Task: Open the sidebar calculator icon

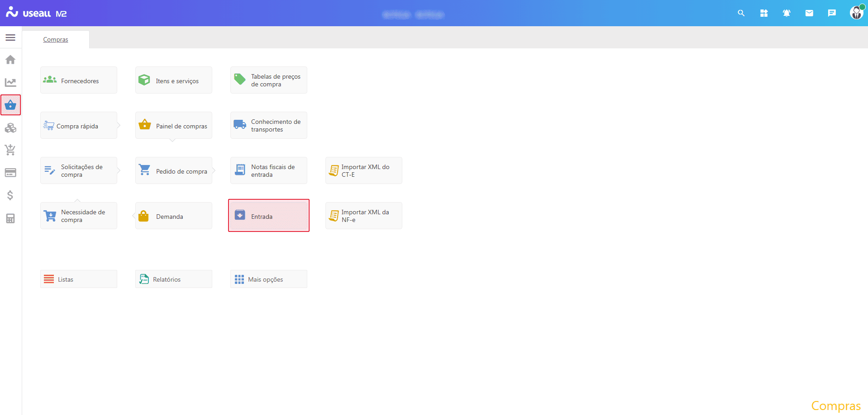Action: pos(10,218)
